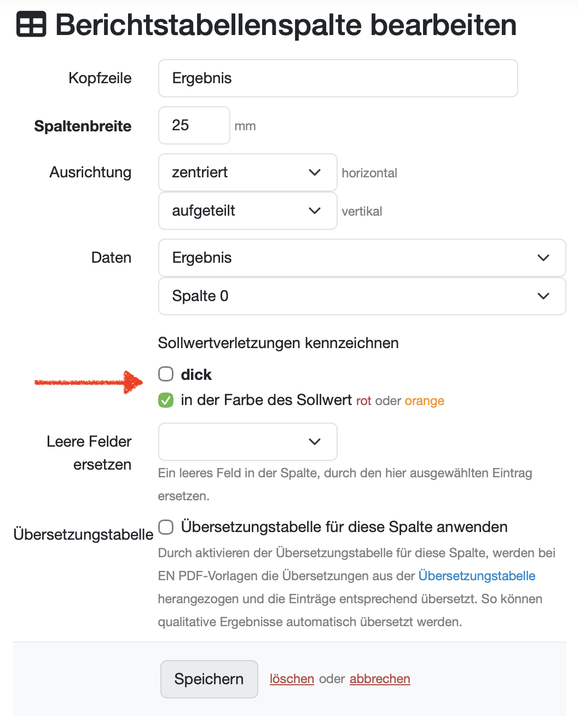Screen dimensions: 579x728
Task: Enable the dick checkbox
Action: 166,374
